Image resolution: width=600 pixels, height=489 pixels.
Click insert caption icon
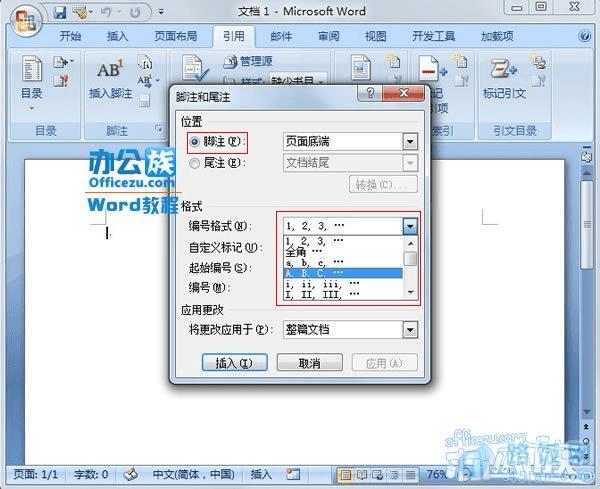(x=360, y=67)
